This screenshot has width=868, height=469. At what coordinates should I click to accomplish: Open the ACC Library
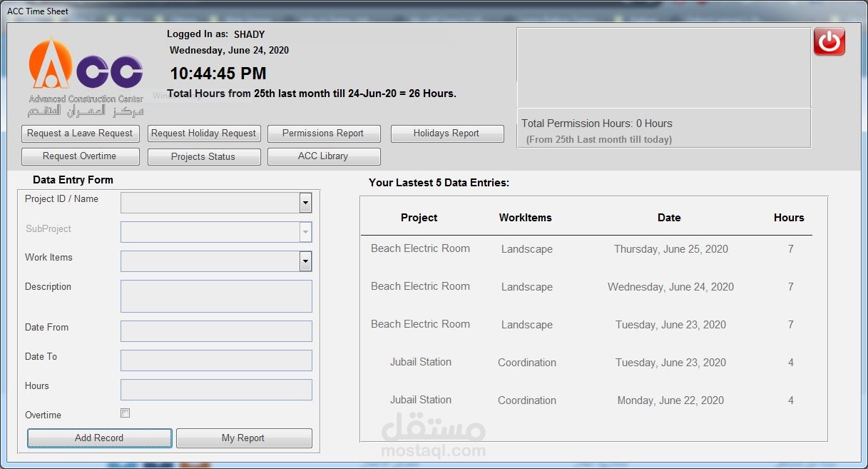pyautogui.click(x=323, y=156)
